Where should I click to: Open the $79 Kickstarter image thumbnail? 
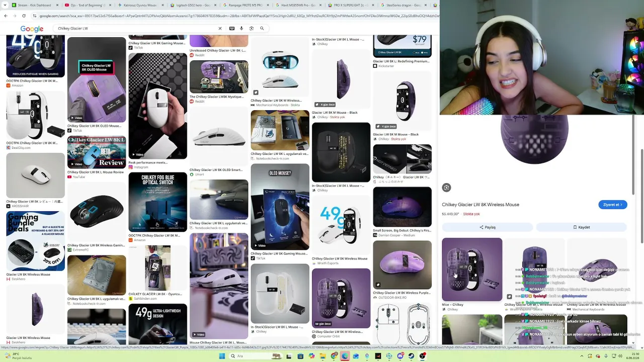[x=402, y=46]
